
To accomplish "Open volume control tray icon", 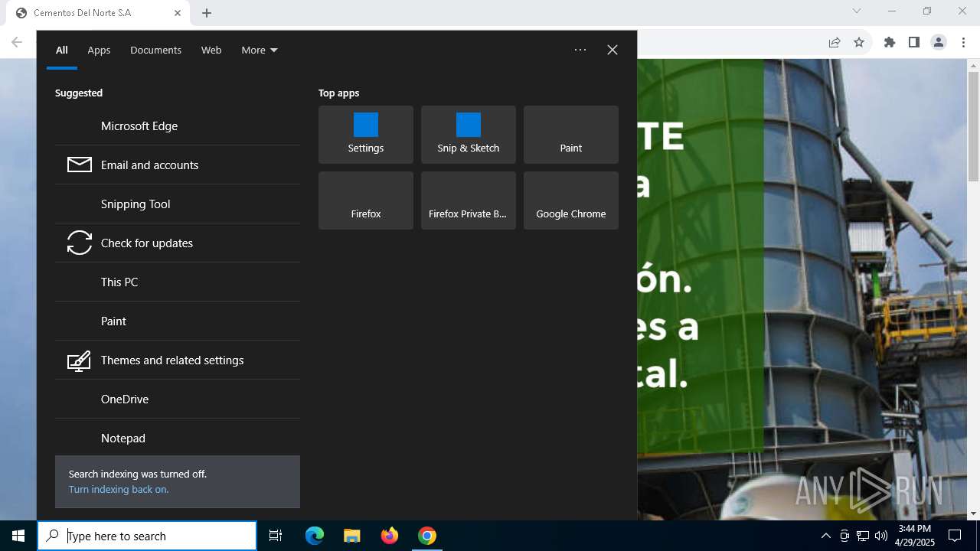I will click(881, 536).
